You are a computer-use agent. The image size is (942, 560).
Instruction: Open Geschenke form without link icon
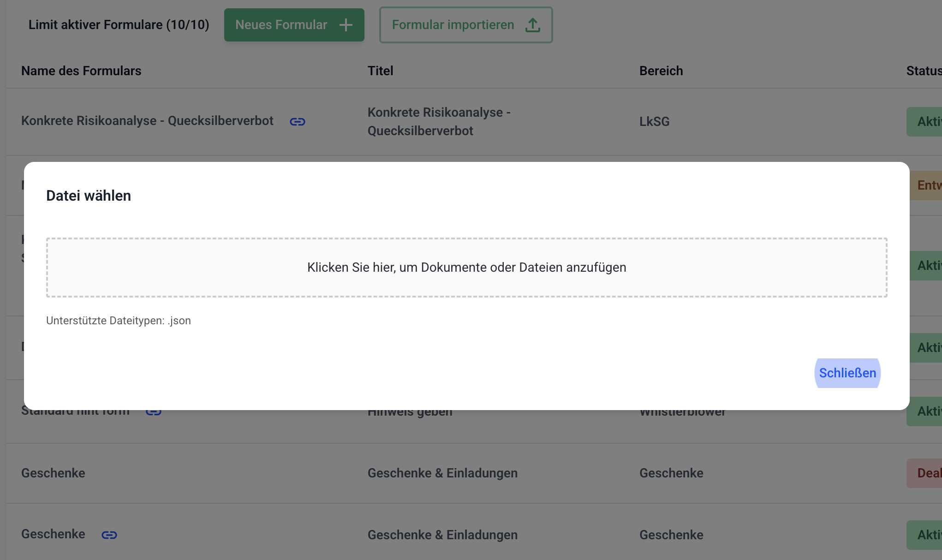coord(53,473)
